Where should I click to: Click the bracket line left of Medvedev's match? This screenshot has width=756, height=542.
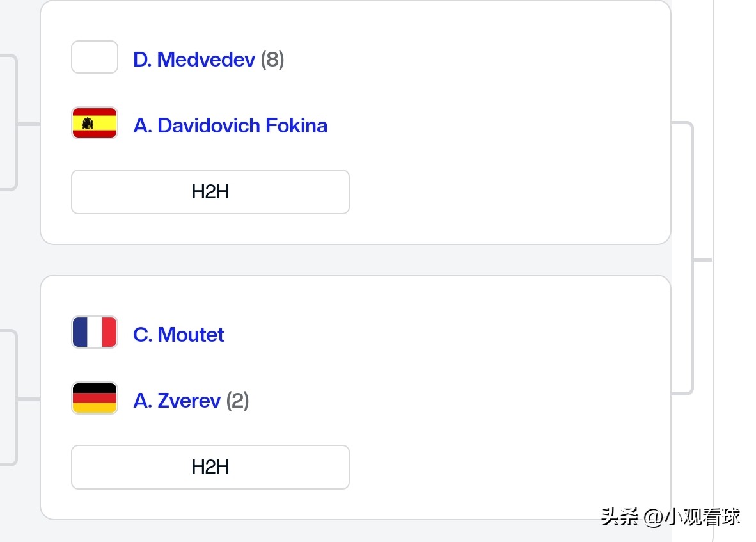[x=15, y=123]
